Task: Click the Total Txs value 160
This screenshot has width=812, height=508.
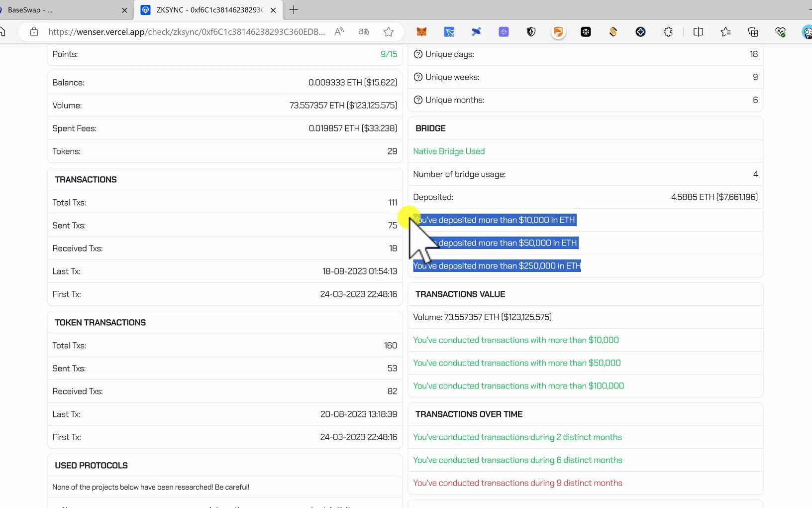Action: click(x=390, y=346)
